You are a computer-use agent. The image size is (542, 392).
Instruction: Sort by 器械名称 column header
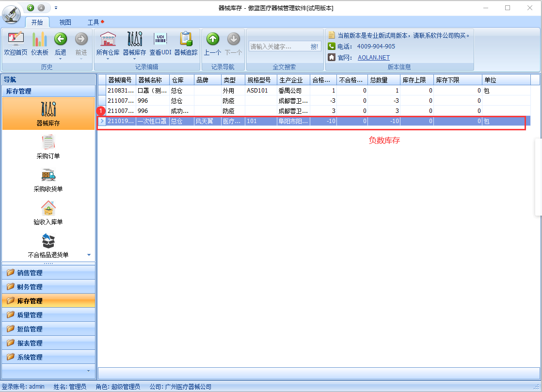153,80
